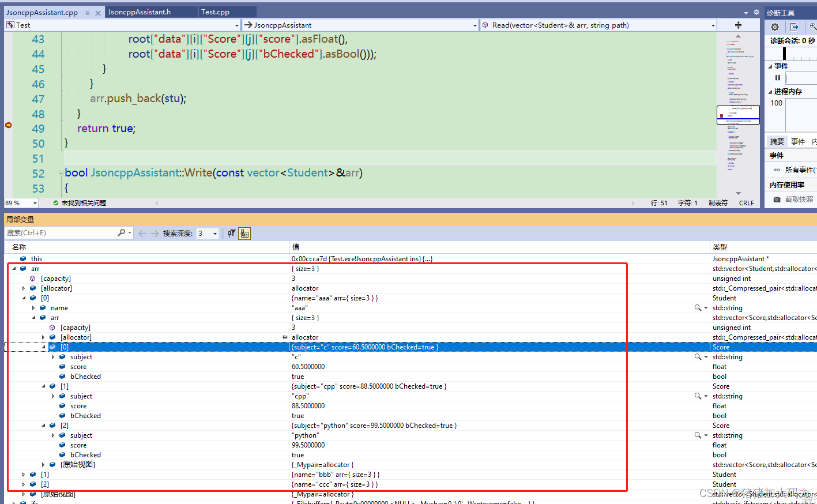Open text visualizer for name "aaa"
This screenshot has width=817, height=504.
[698, 308]
